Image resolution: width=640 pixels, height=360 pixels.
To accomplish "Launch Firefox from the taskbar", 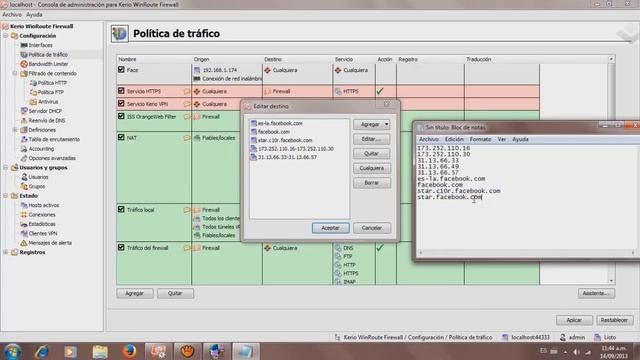I will point(129,351).
